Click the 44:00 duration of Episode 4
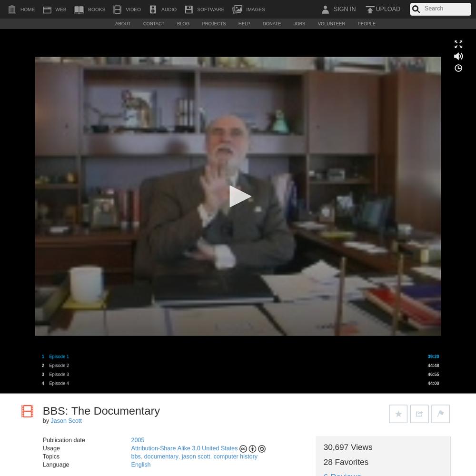This screenshot has height=476, width=476. point(433,383)
